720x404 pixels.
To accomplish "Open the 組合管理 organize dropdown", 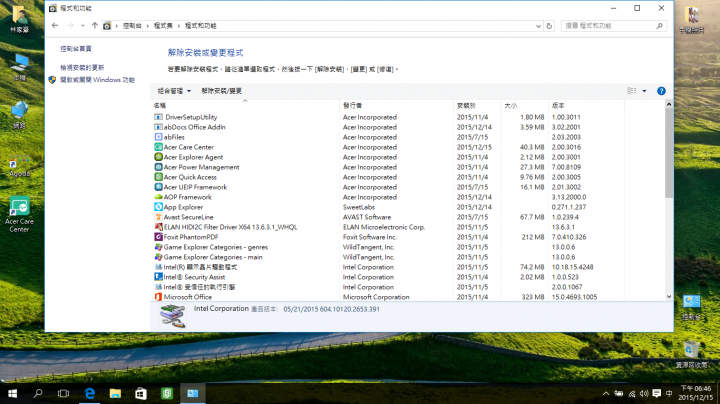I will pyautogui.click(x=174, y=91).
